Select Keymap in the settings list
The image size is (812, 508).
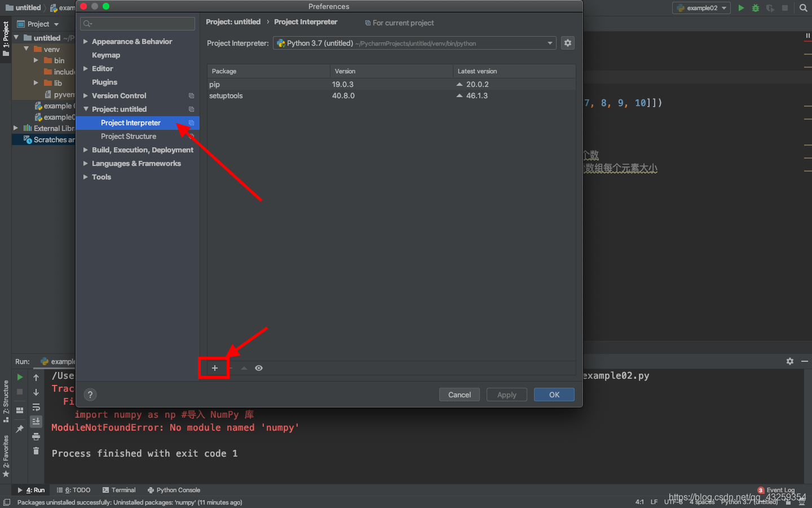[x=106, y=55]
